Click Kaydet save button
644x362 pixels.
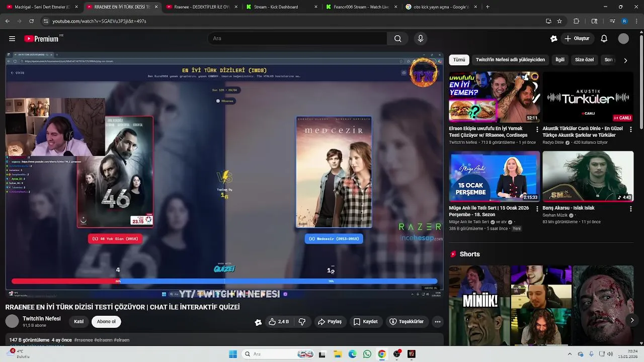click(365, 322)
